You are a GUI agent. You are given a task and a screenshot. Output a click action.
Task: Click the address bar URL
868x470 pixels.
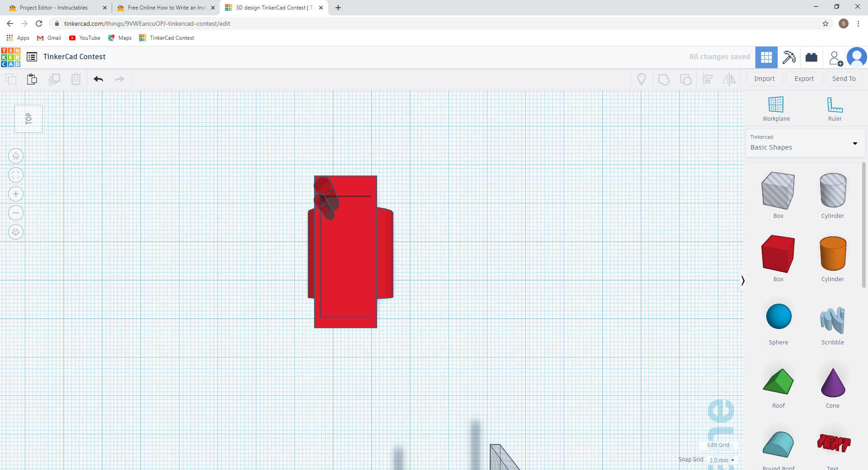[147, 23]
